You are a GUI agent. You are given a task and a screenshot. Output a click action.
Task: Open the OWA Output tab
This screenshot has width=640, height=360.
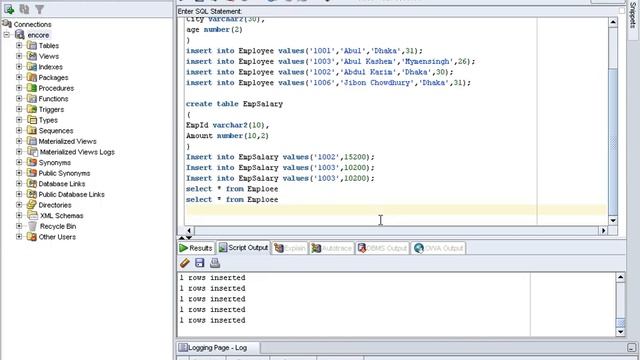coord(438,248)
